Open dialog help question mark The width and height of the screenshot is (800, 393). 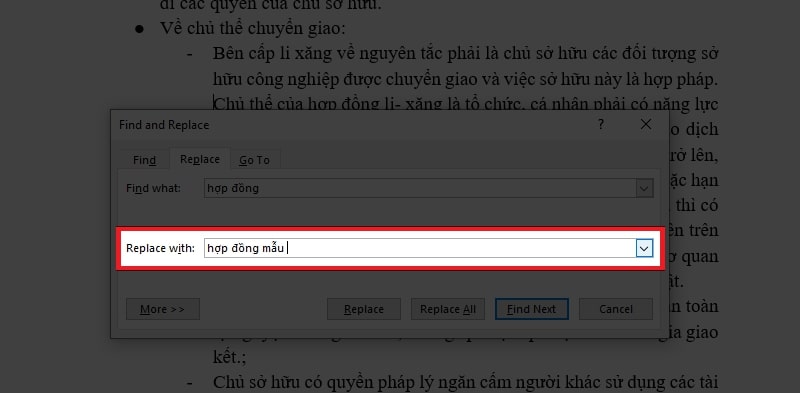point(601,125)
